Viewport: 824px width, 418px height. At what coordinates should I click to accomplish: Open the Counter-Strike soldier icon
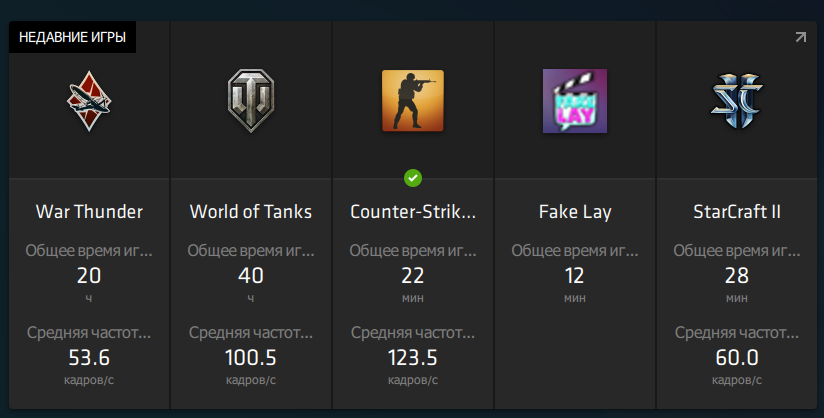(413, 100)
